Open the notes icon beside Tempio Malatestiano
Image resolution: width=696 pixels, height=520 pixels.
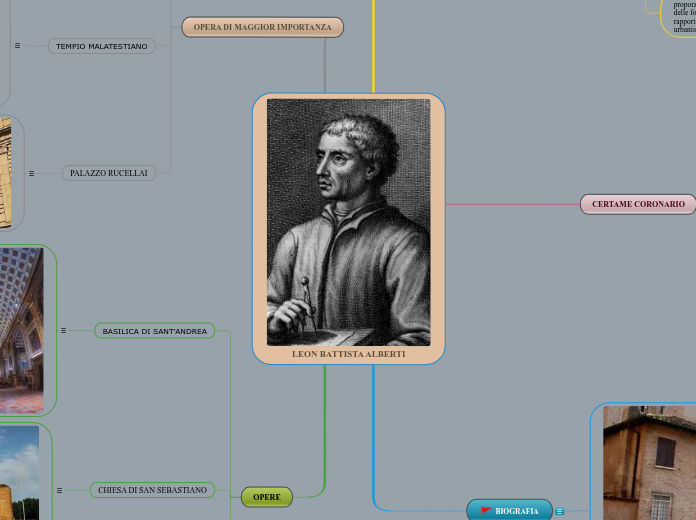[17, 45]
